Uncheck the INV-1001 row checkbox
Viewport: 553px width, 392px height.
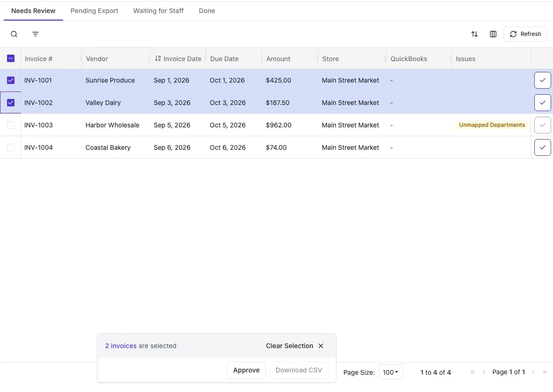[11, 80]
